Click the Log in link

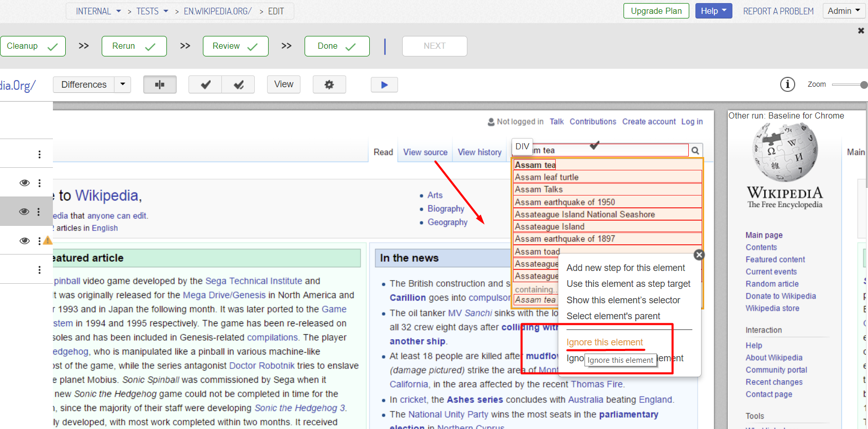tap(692, 122)
